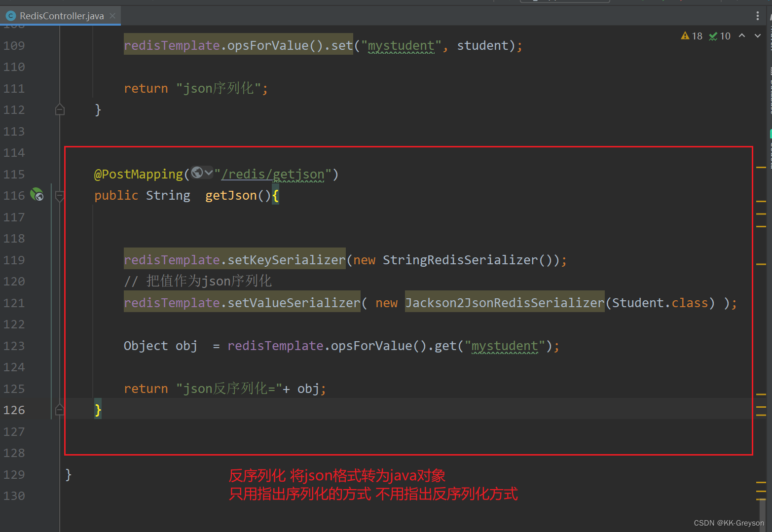Click the closing class brace on line 129

(69, 474)
